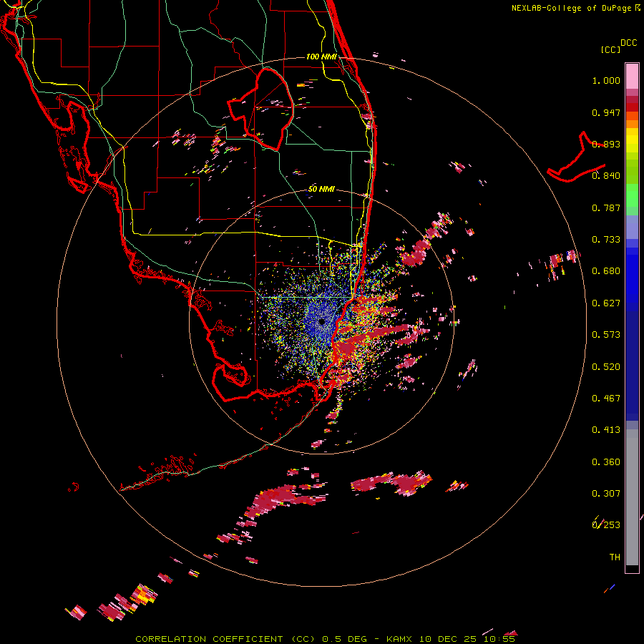The width and height of the screenshot is (644, 644).
Task: Select the 0.787 scale value
Action: pyautogui.click(x=606, y=208)
